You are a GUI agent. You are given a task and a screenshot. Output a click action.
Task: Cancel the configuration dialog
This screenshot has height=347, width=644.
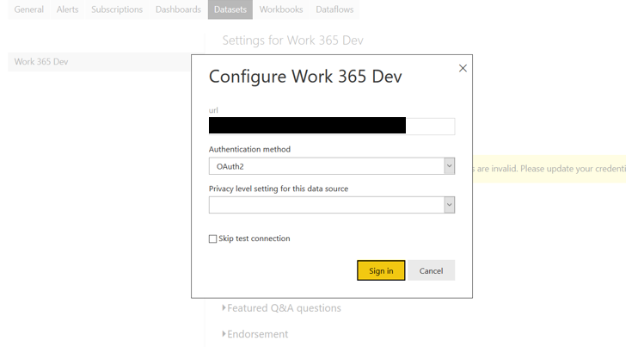(432, 270)
